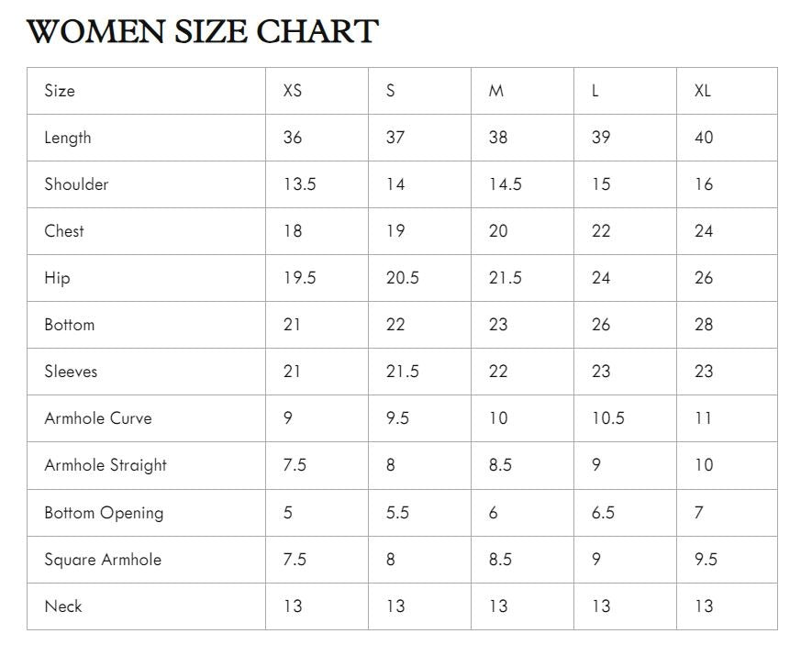The width and height of the screenshot is (812, 667).
Task: Select the XL size column header
Action: tap(703, 91)
